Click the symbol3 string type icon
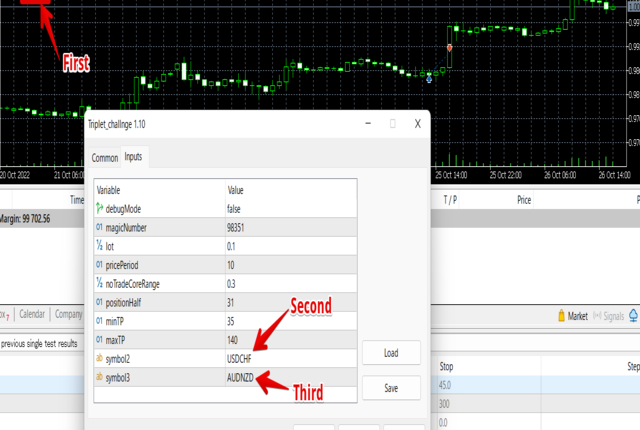This screenshot has height=430, width=640. [99, 377]
